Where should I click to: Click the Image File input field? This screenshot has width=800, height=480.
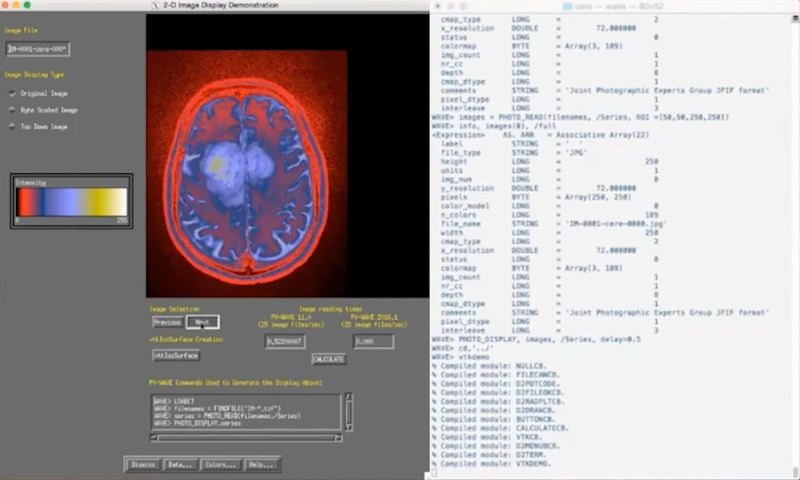(x=38, y=49)
